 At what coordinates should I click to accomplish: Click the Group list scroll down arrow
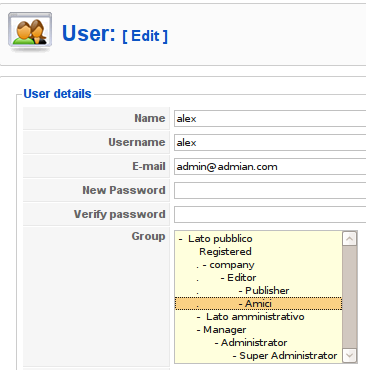350,355
